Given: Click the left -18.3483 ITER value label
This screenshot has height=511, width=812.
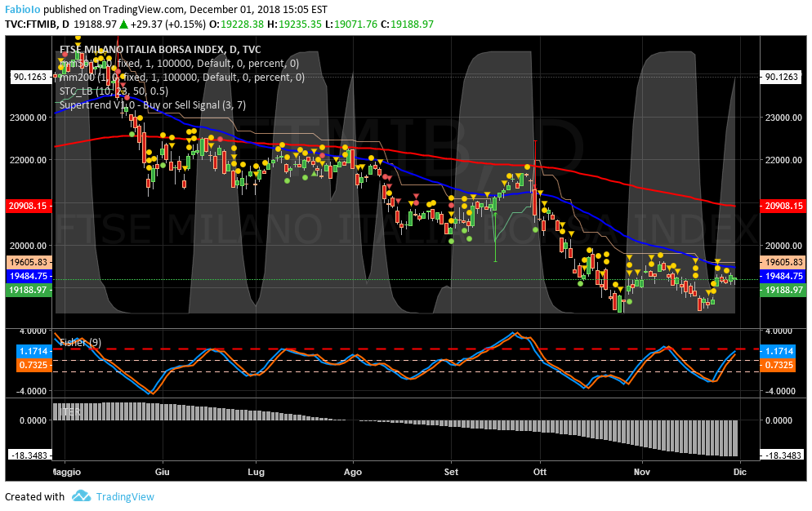Looking at the screenshot, I should point(30,455).
